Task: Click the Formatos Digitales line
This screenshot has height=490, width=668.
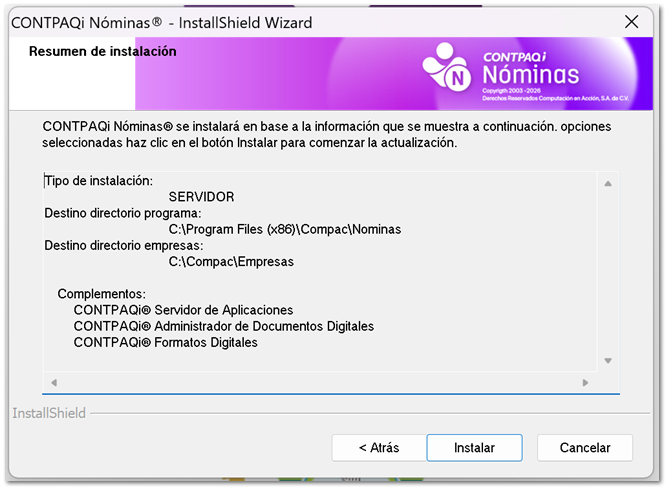Action: pos(166,342)
